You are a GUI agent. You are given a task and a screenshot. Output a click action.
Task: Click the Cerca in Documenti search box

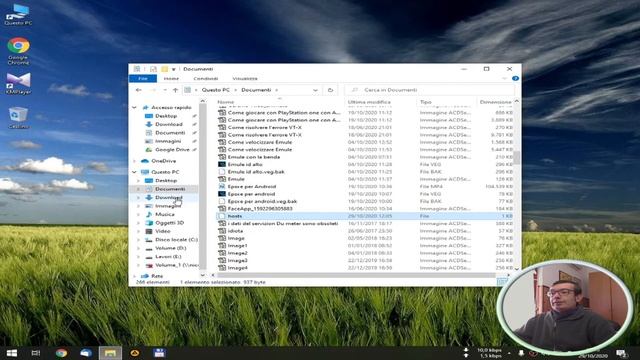point(430,90)
